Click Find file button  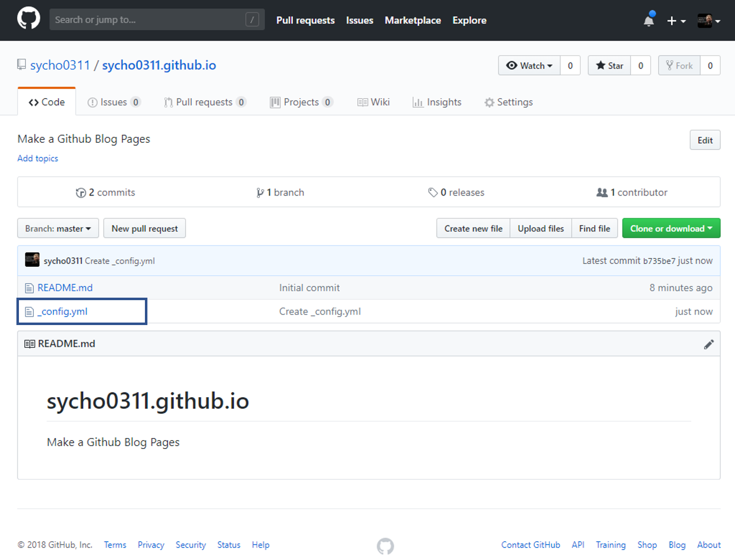tap(595, 228)
